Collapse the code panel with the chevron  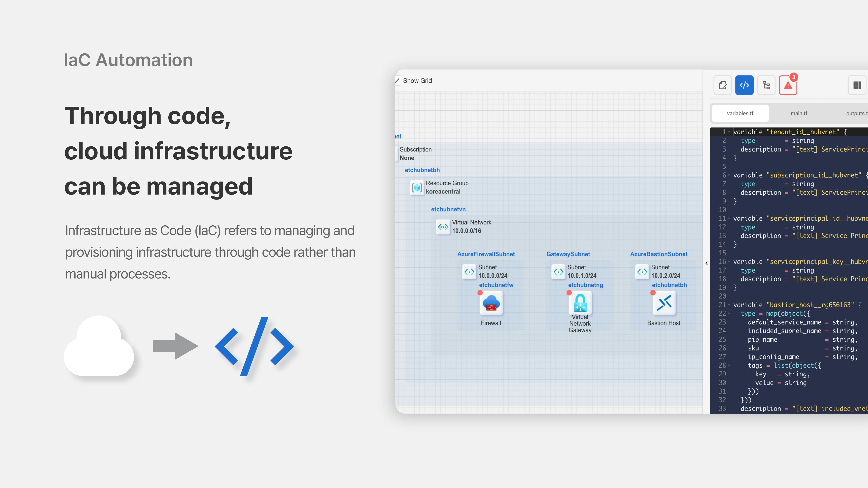(x=707, y=263)
